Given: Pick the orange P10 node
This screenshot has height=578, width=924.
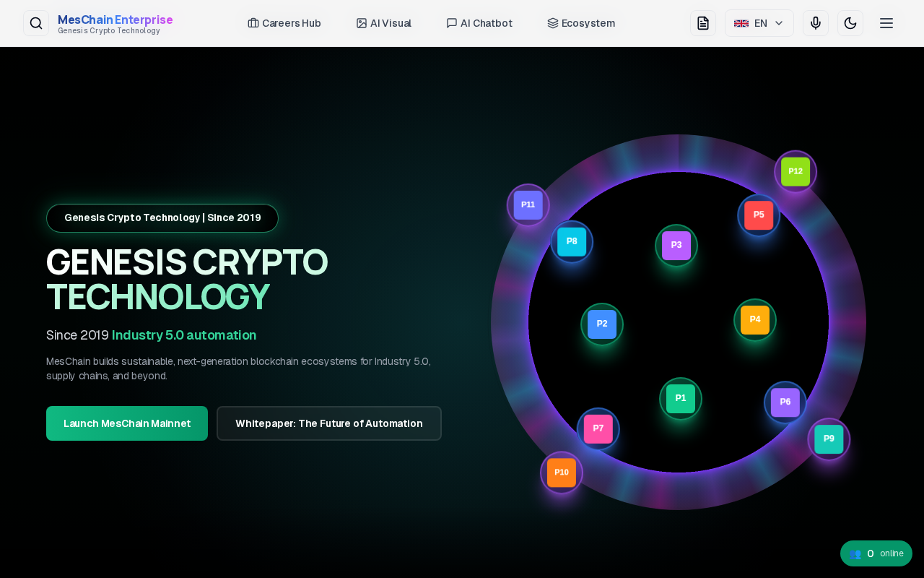Looking at the screenshot, I should [562, 473].
